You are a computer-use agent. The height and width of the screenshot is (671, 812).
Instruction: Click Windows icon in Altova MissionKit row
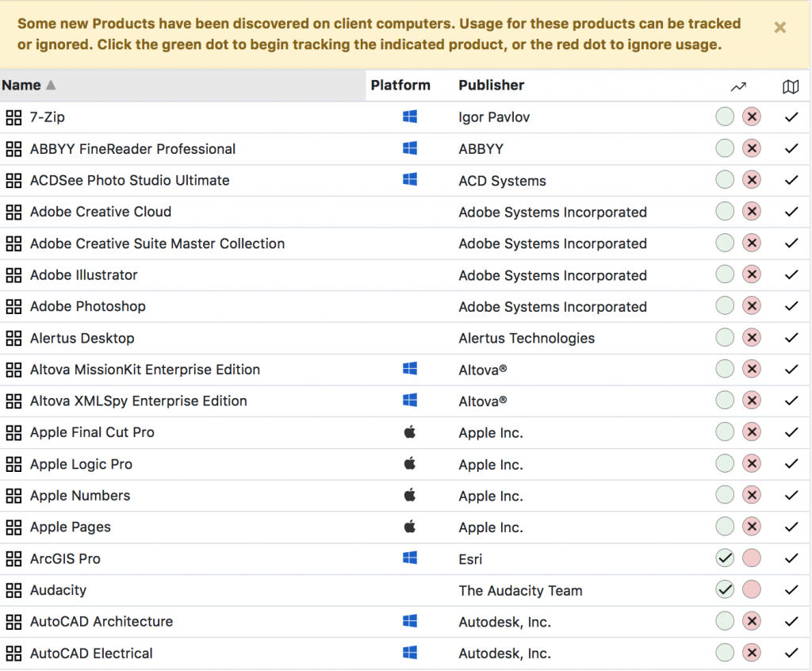(x=410, y=368)
